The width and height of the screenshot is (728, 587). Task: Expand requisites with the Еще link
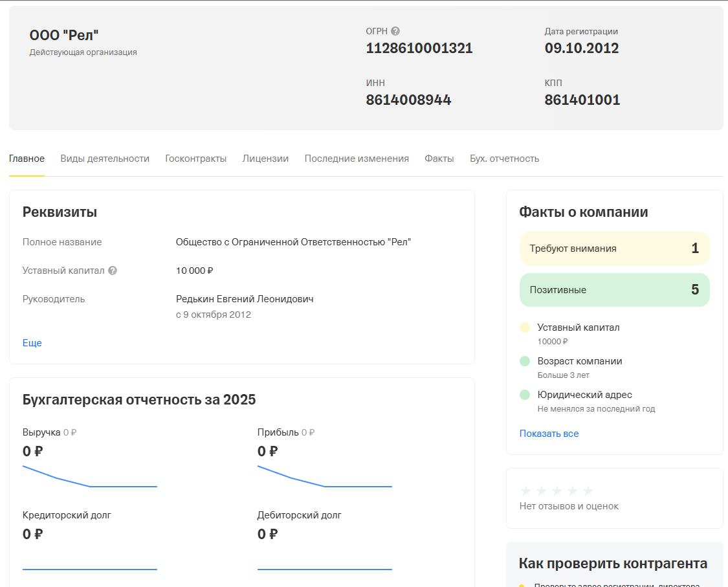pos(32,343)
